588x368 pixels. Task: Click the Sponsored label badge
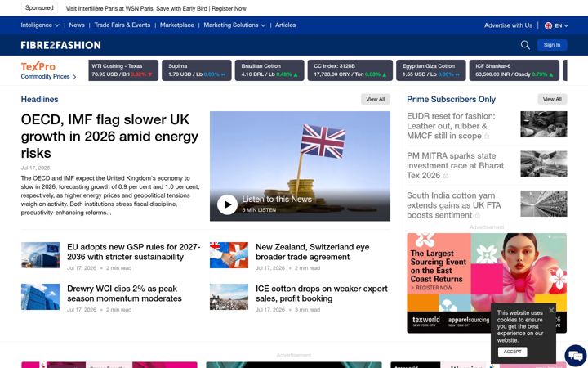pos(39,8)
